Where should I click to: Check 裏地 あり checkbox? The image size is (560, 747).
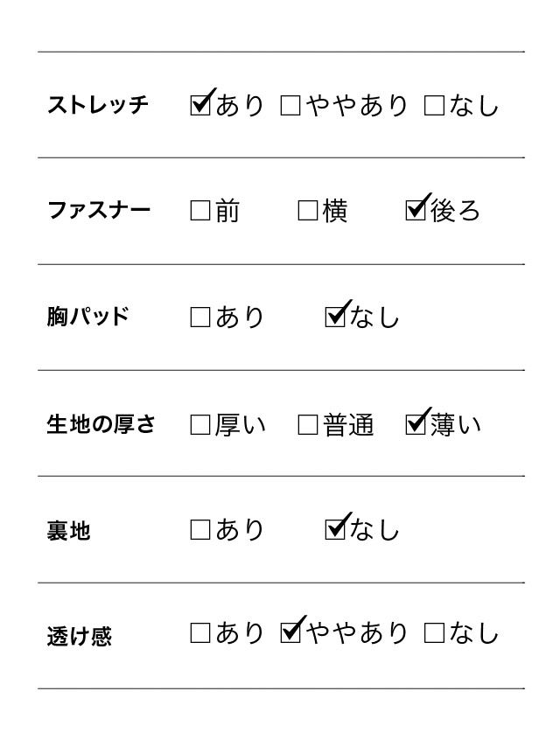pos(200,530)
